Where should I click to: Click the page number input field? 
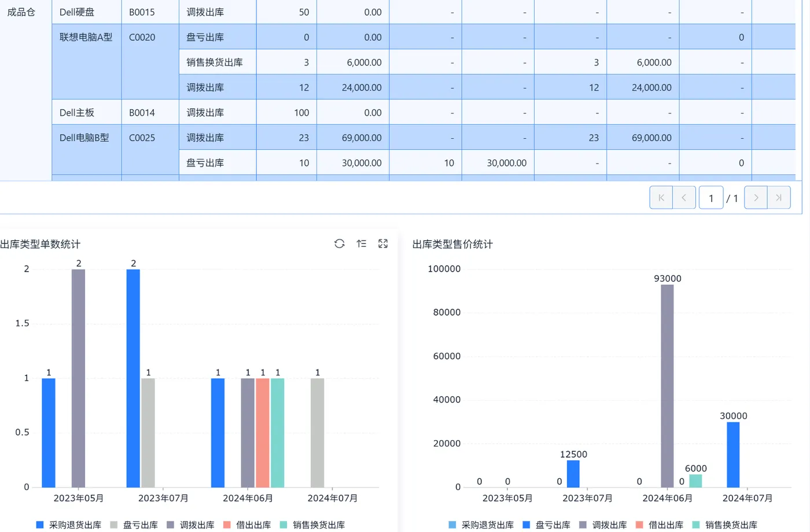coord(711,198)
